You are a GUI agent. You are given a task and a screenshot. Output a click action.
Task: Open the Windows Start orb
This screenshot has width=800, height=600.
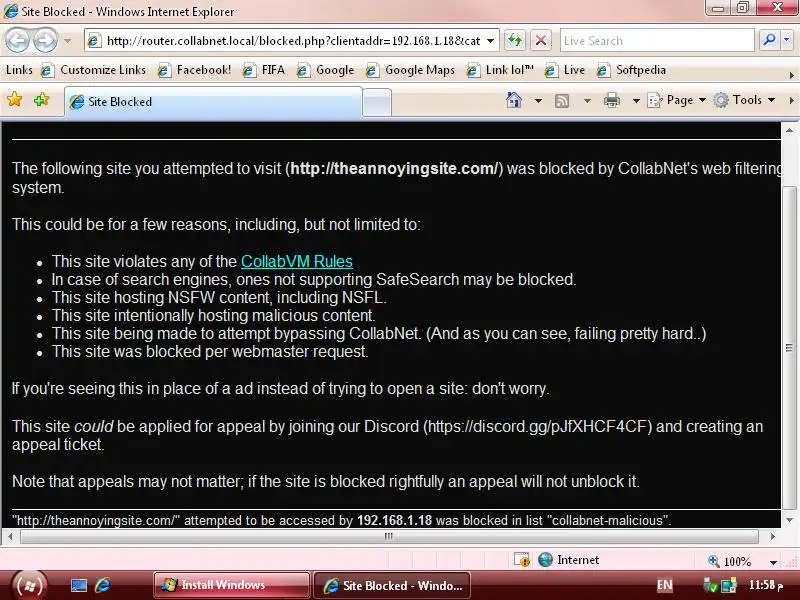pyautogui.click(x=29, y=585)
